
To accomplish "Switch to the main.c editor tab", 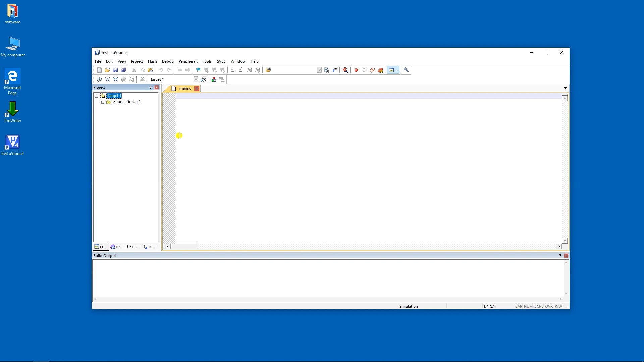I will tap(185, 88).
